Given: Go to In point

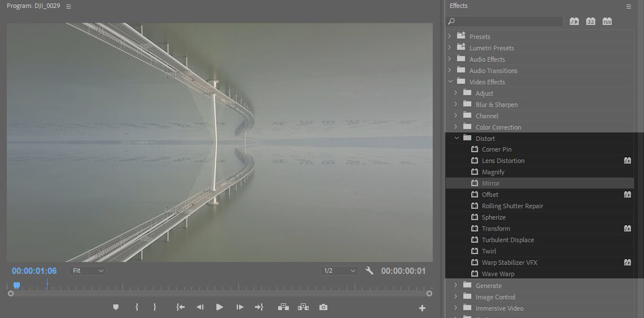Looking at the screenshot, I should (x=180, y=307).
